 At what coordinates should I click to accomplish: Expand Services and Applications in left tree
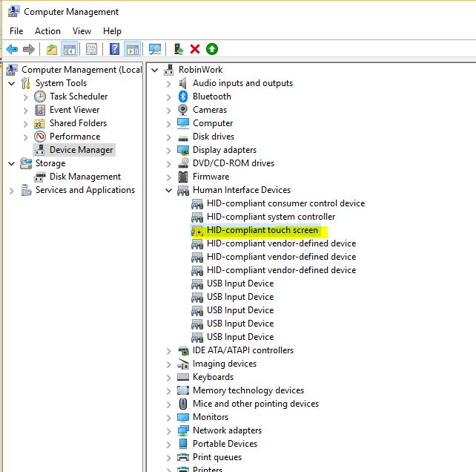point(11,190)
